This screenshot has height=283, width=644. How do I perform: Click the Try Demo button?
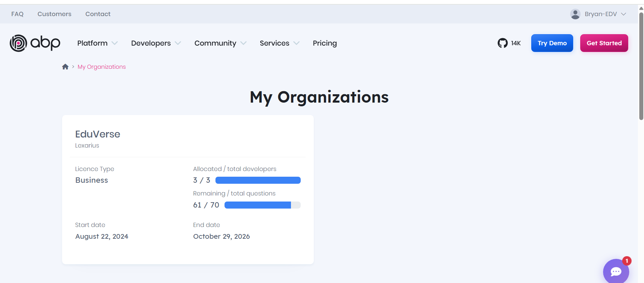tap(552, 43)
